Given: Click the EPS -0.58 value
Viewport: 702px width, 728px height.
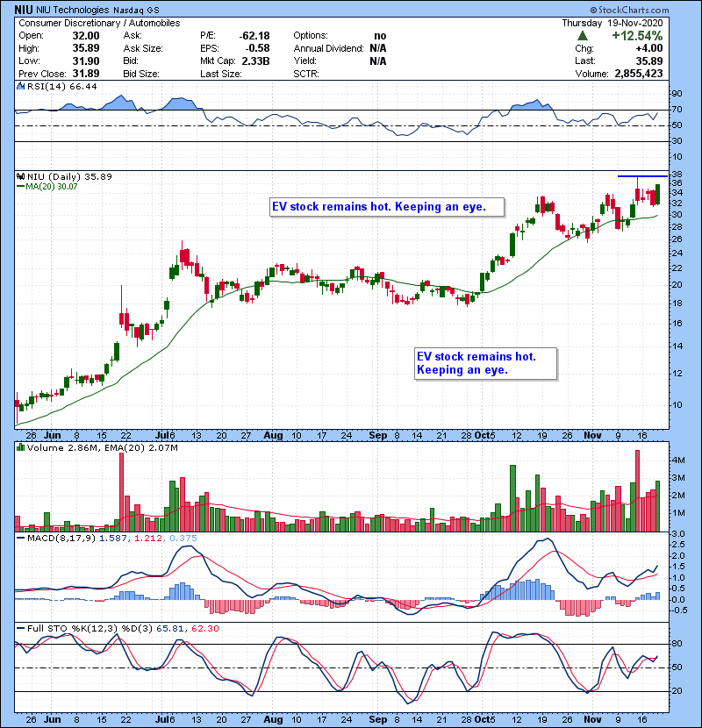Looking at the screenshot, I should tap(258, 48).
